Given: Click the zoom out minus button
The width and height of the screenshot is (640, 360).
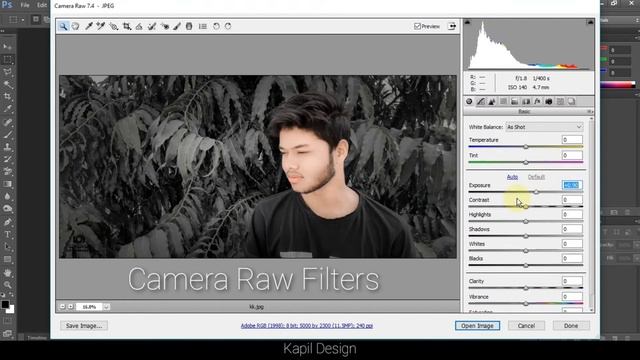Looking at the screenshot, I should [62, 307].
